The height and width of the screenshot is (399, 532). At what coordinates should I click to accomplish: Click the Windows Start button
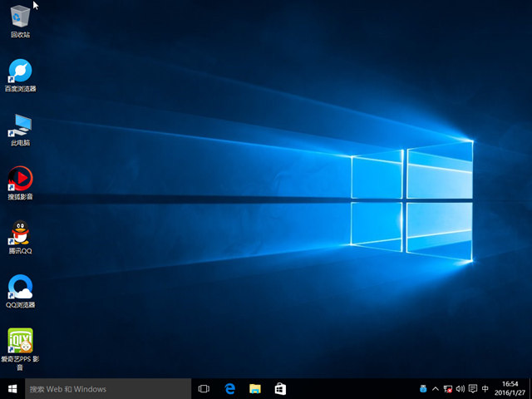[x=12, y=388]
